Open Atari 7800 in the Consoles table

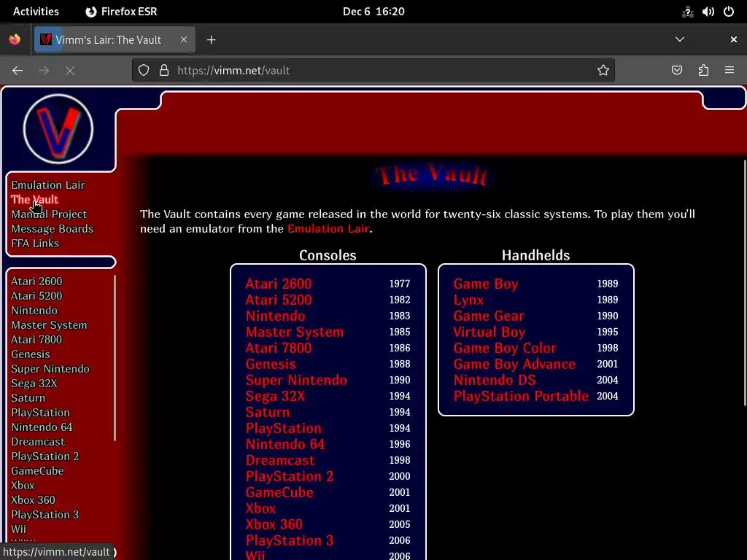279,348
